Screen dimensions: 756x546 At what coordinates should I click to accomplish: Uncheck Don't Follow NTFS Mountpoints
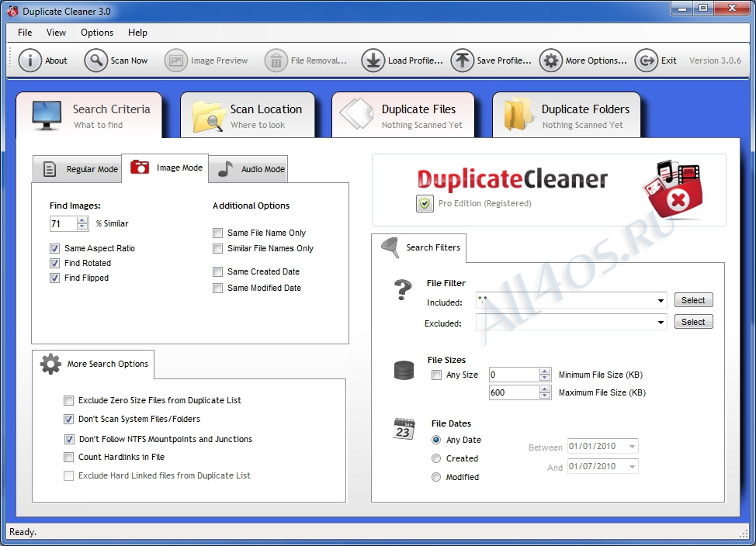(x=69, y=439)
